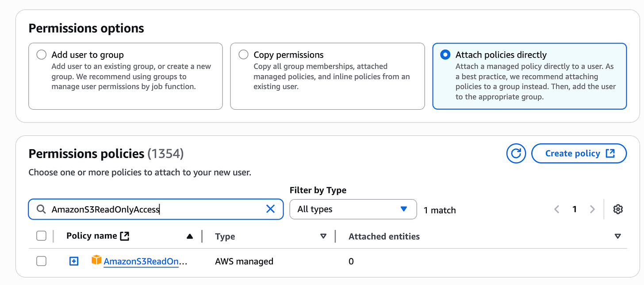Click the magnifier icon in the search box
This screenshot has height=285, width=644.
(41, 209)
